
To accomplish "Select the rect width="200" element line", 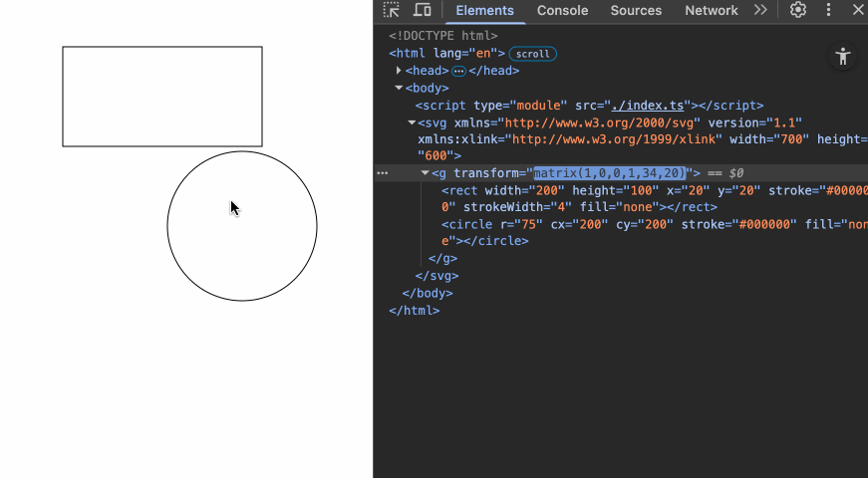I will 655,198.
